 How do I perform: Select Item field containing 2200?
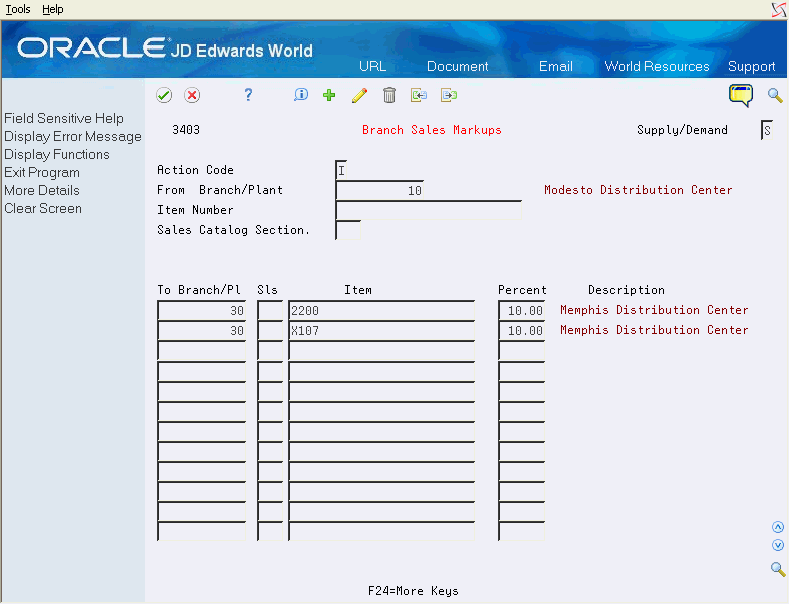[381, 311]
